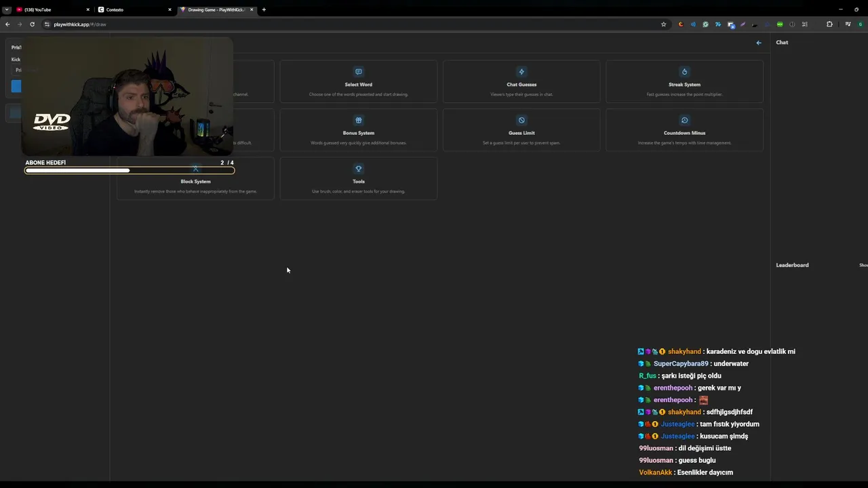
Task: Click chat message 'guess buglu'
Action: click(697, 461)
